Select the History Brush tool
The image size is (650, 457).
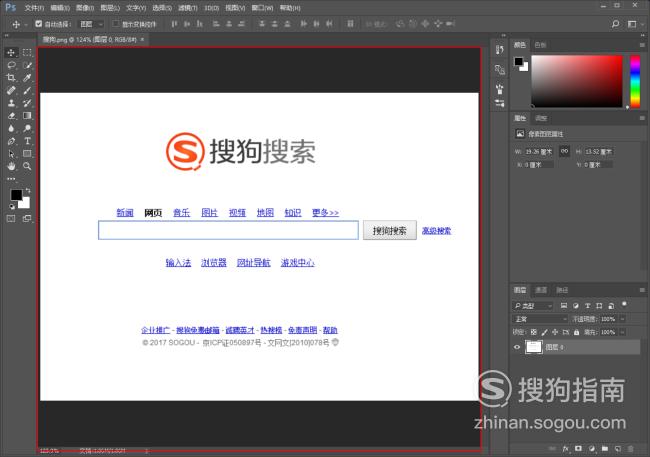click(27, 103)
